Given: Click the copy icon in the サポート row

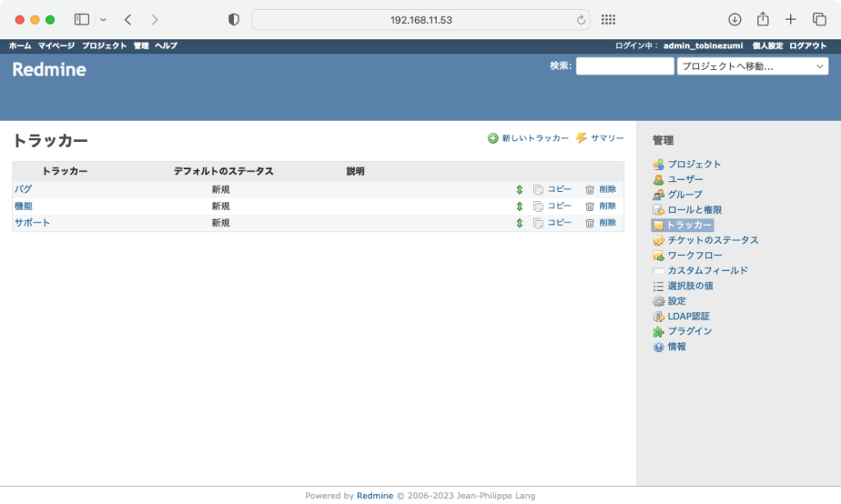Looking at the screenshot, I should click(x=538, y=222).
